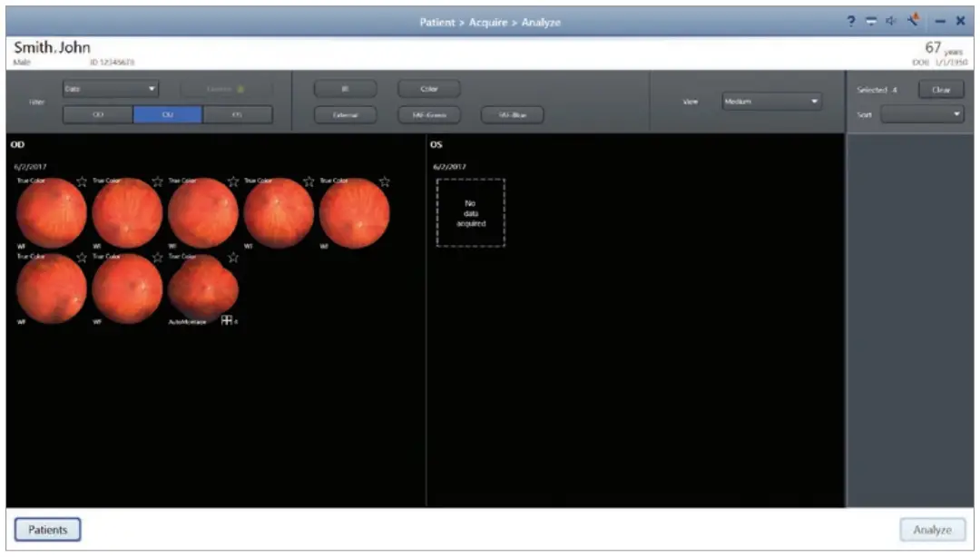Select the first second-row True Color thumbnail
Viewport: 980px width, 557px height.
point(51,288)
